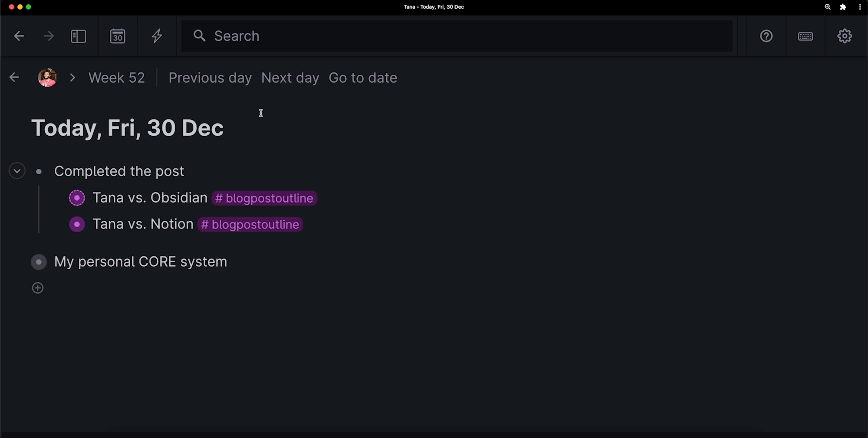Open the Week 52 breadcrumb
Screen dimensions: 868x438
click(x=116, y=78)
